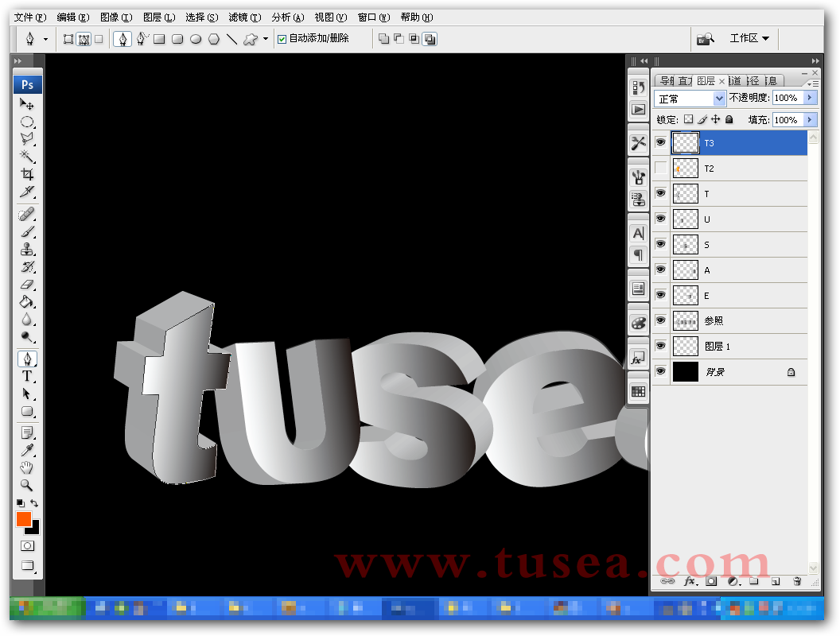Image resolution: width=840 pixels, height=636 pixels.
Task: Select the Clone Stamp tool
Action: click(27, 250)
